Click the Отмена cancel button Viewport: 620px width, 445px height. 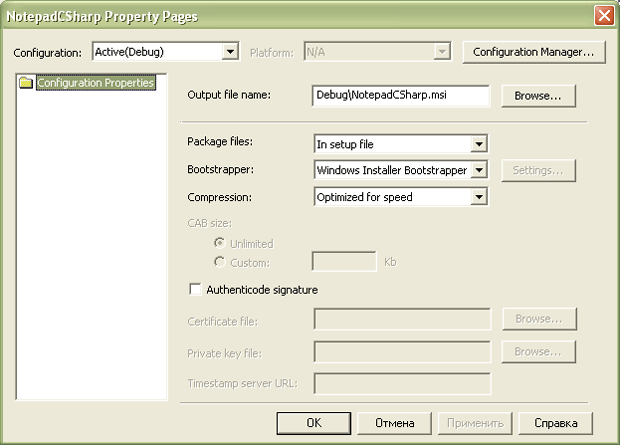point(394,422)
